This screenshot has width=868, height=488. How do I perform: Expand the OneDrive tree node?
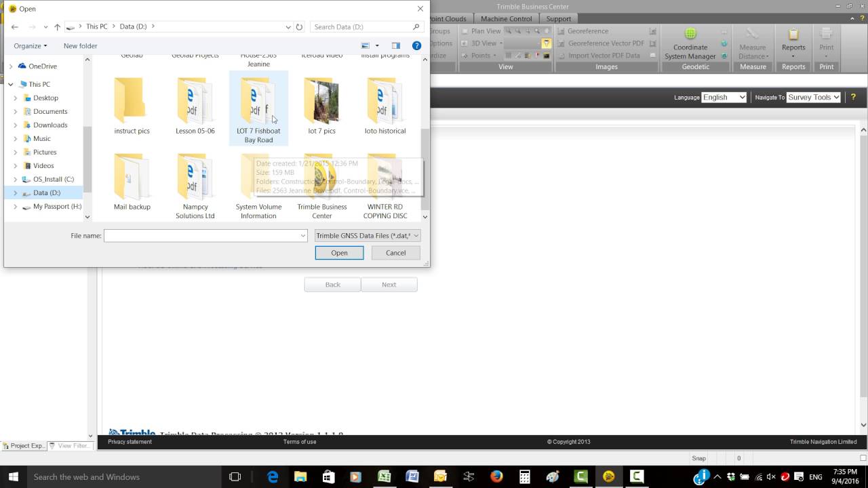11,66
